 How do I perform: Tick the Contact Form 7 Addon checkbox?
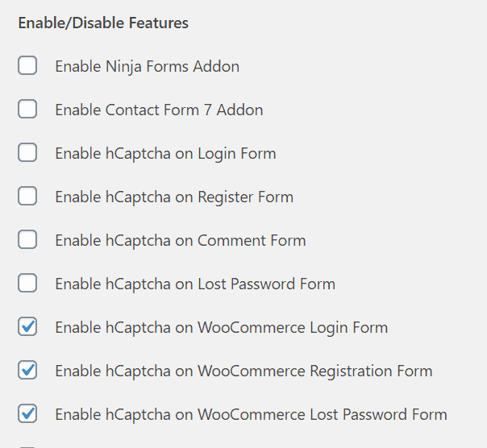[x=27, y=109]
